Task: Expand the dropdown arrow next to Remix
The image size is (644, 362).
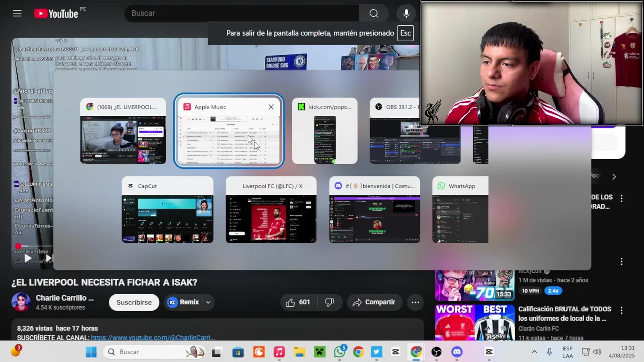Action: 208,302
